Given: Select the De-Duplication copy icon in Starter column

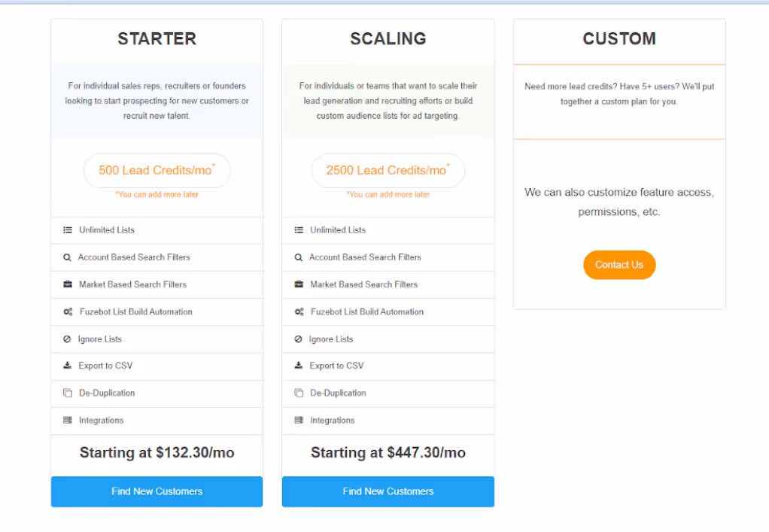Looking at the screenshot, I should (x=68, y=393).
